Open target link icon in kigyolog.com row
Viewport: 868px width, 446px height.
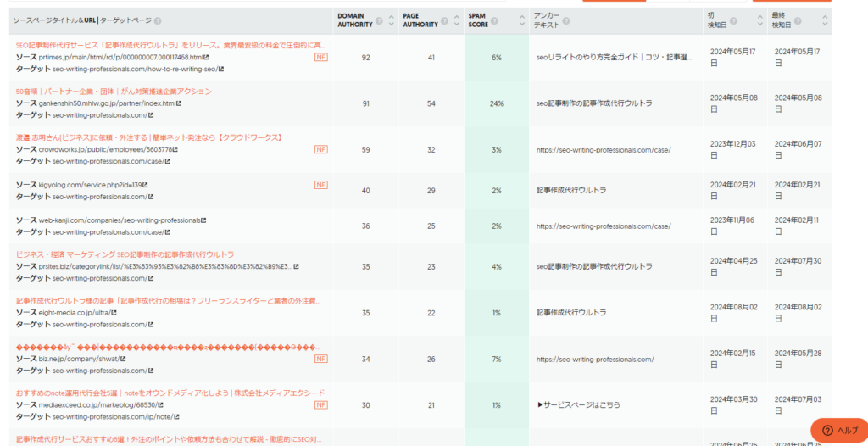coord(151,197)
